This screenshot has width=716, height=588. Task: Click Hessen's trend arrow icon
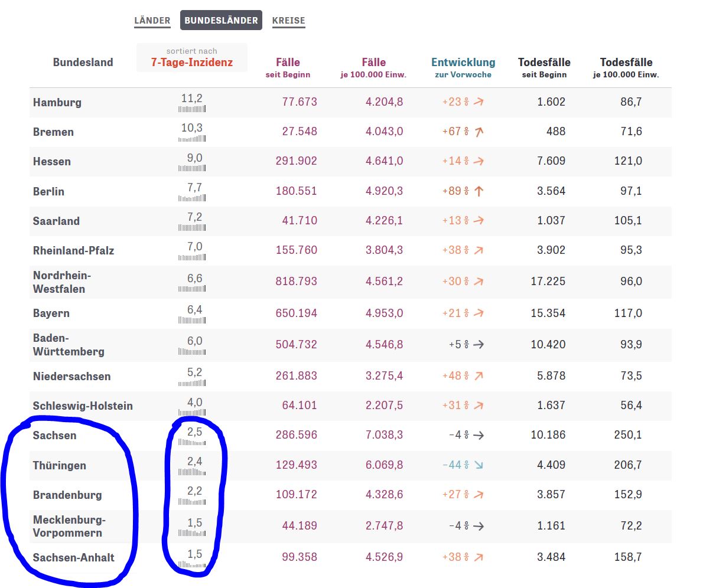(479, 161)
